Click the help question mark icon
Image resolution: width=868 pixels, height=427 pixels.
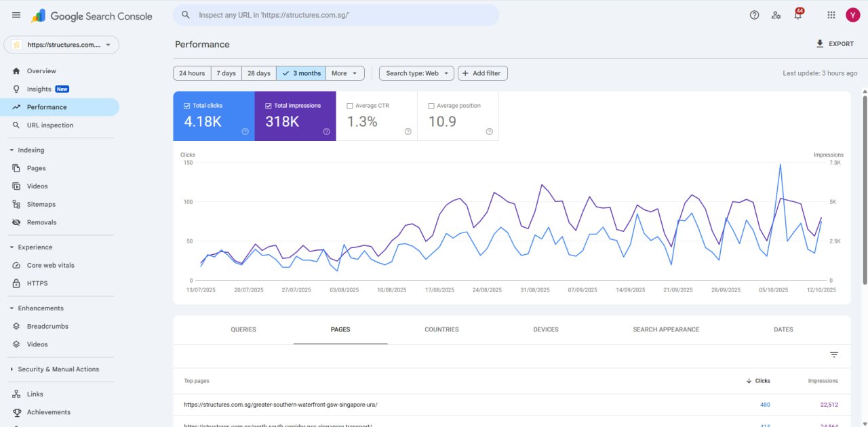point(754,15)
